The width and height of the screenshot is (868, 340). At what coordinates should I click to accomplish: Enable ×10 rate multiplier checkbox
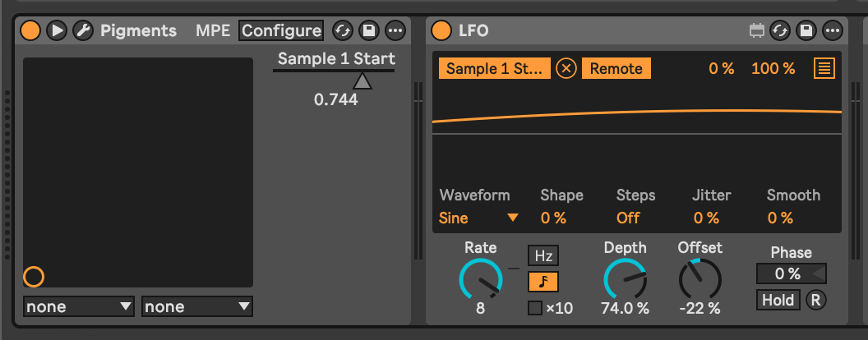535,308
